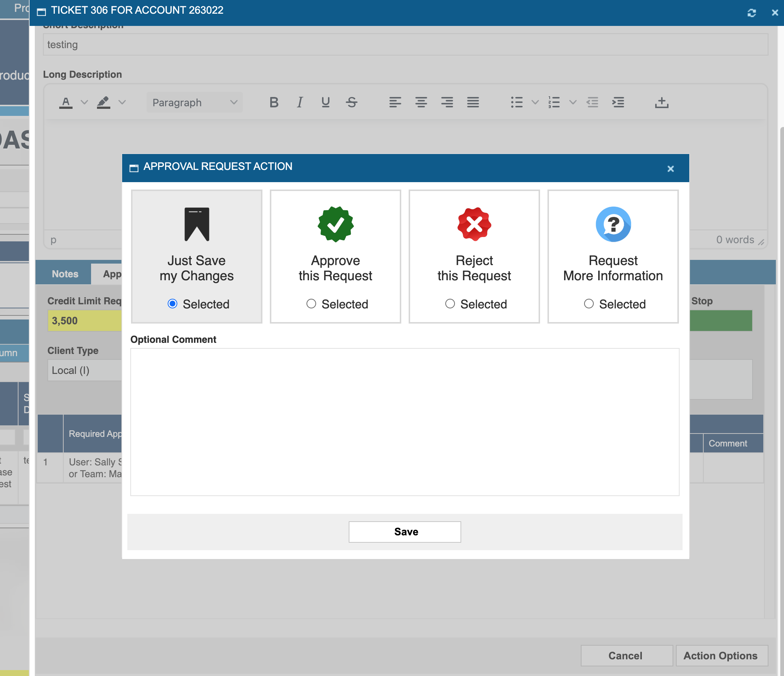Viewport: 784px width, 676px height.
Task: Click the Bold formatting icon
Action: click(274, 102)
